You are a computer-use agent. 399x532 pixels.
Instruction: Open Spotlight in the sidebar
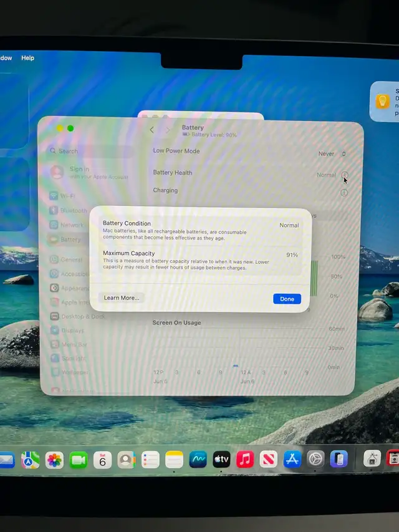point(68,358)
